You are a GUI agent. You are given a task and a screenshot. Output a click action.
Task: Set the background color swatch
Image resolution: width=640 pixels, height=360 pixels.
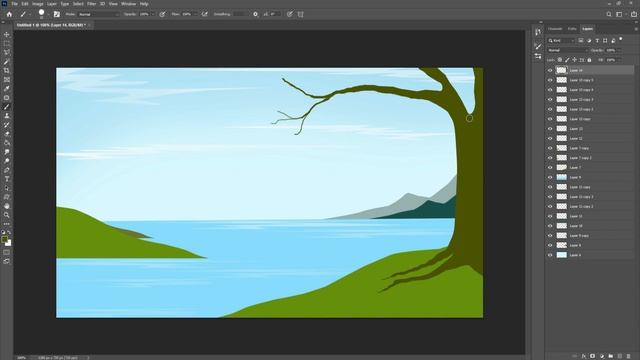coord(9,243)
